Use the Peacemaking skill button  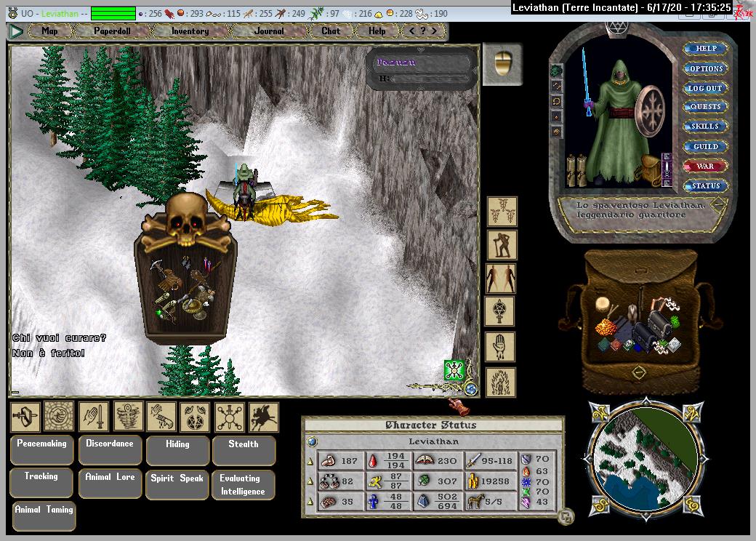tap(42, 450)
